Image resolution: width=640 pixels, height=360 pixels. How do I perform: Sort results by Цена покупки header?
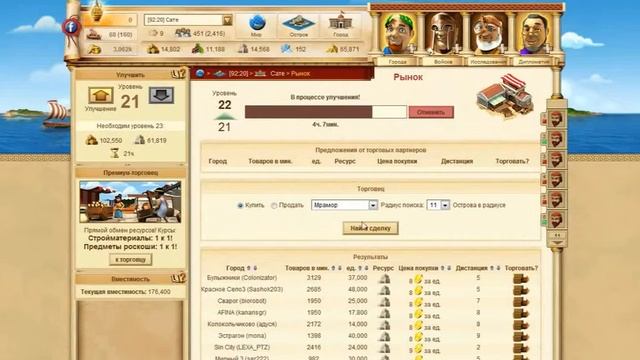[418, 268]
